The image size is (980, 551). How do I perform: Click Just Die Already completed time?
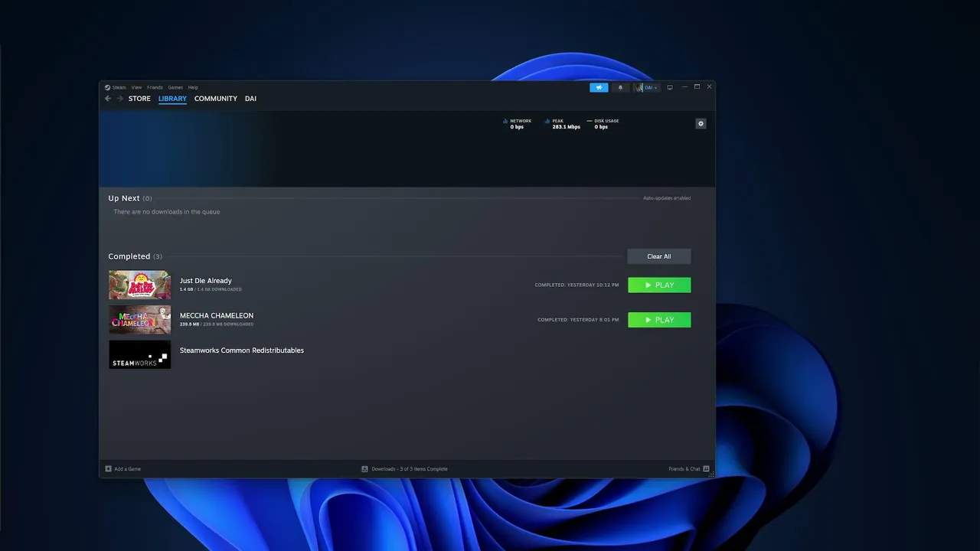[577, 285]
